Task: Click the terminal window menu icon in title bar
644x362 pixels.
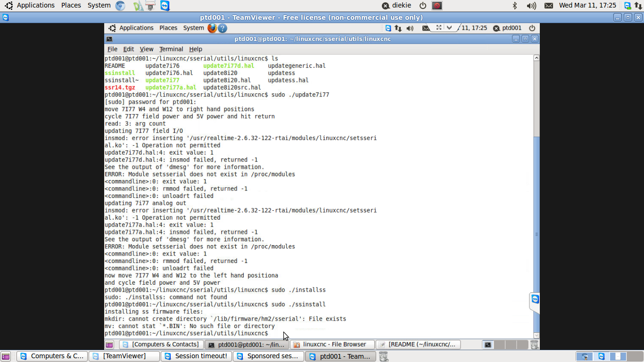Action: click(109, 39)
